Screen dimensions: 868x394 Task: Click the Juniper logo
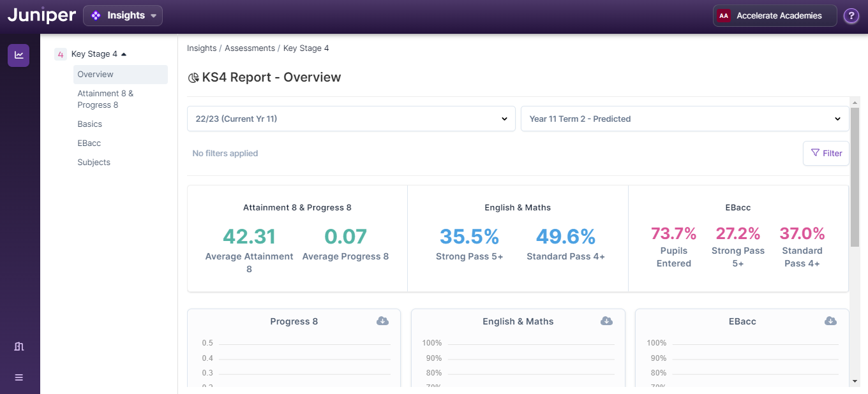point(41,15)
